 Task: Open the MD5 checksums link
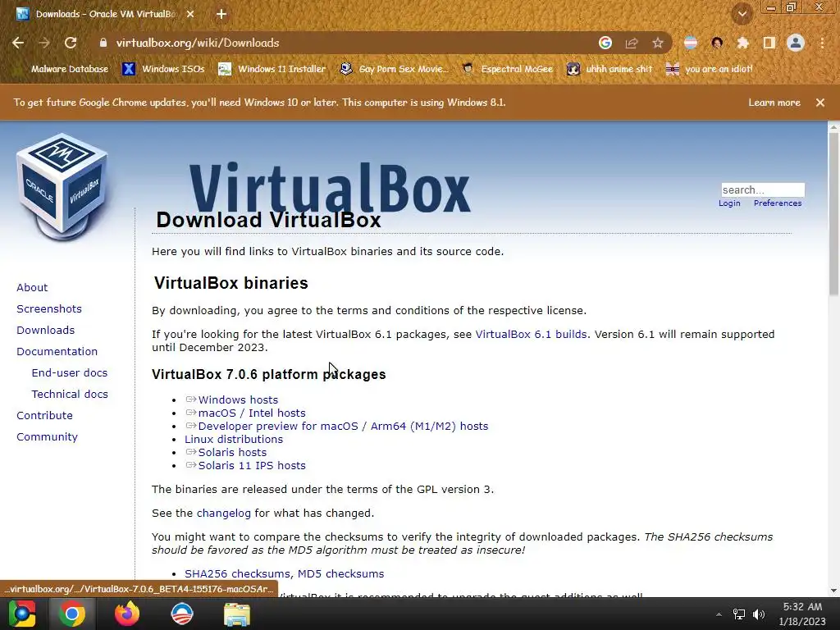pos(340,573)
